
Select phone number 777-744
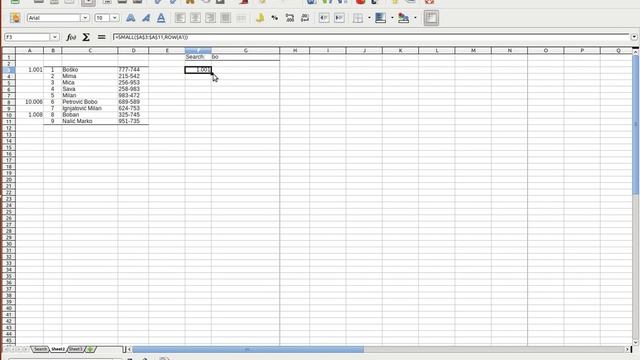(133, 70)
